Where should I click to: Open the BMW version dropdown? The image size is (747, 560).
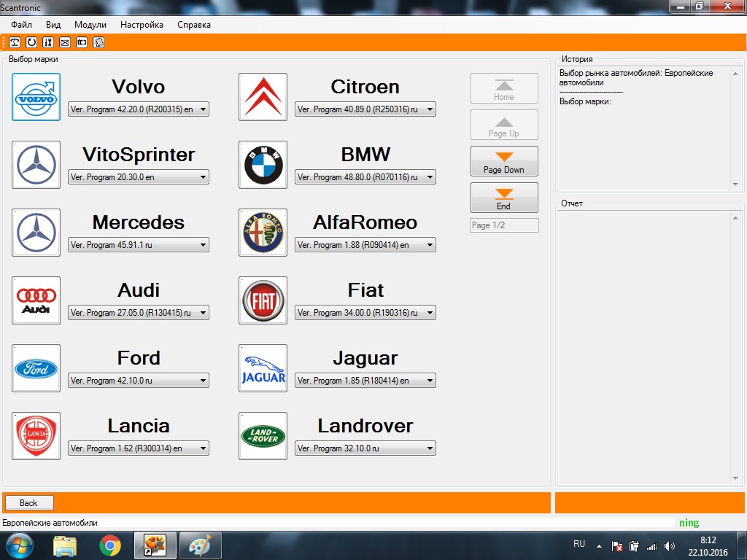(365, 177)
